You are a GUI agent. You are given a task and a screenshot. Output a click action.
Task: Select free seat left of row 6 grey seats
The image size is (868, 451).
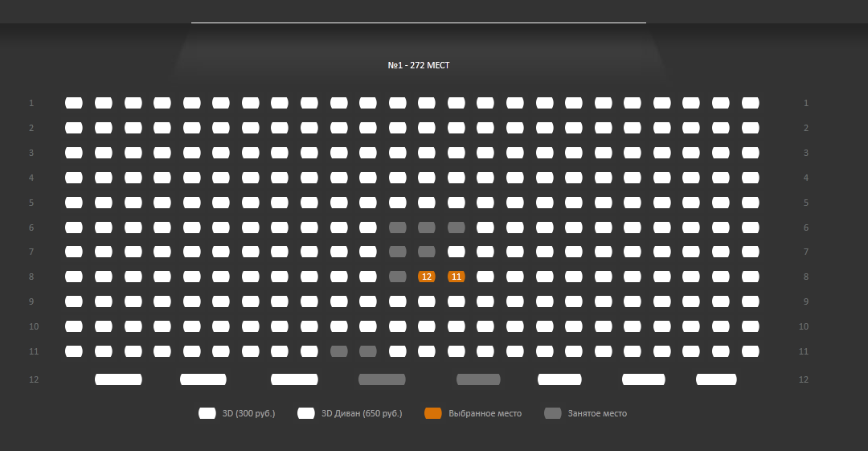[x=367, y=228]
